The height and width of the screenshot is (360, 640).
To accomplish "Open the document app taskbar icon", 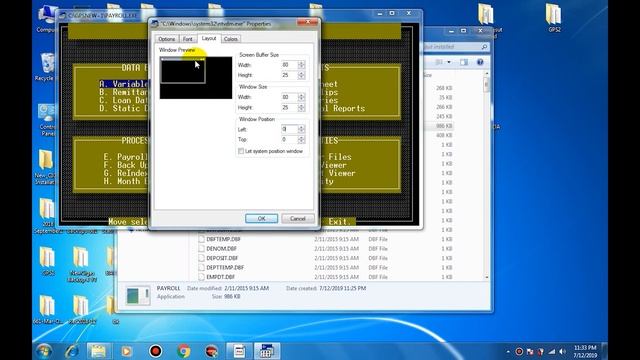I will click(240, 351).
